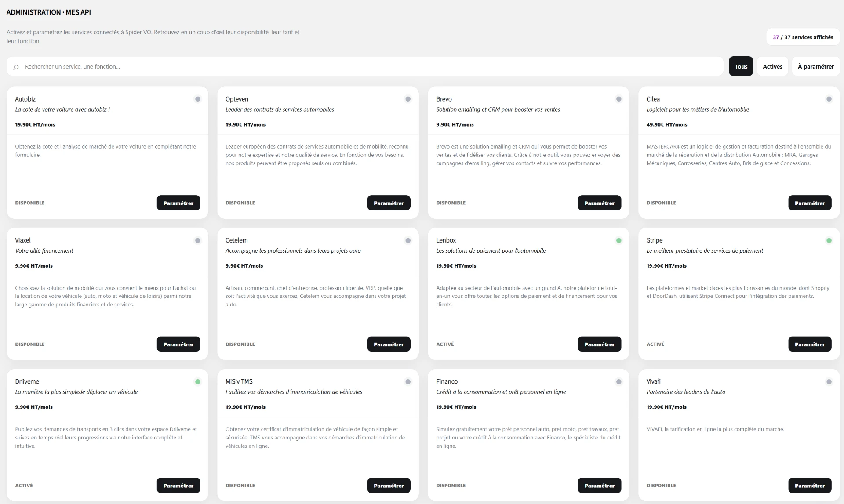Screen dimensions: 844x504
Task: Click the Cilea service name
Action: 653,99
